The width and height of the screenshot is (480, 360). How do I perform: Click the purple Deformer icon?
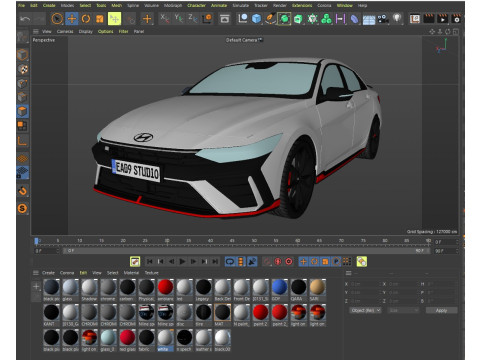(x=354, y=19)
